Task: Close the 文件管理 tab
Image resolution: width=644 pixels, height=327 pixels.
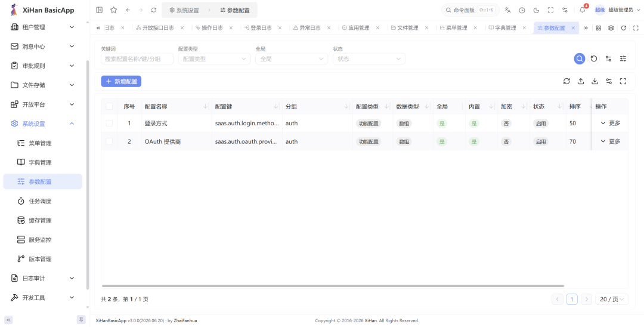Action: pos(426,28)
